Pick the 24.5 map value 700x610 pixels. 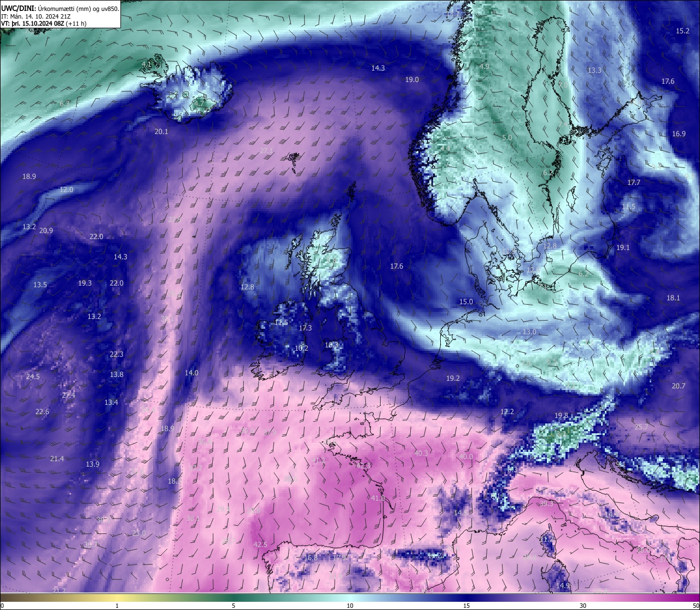33,377
